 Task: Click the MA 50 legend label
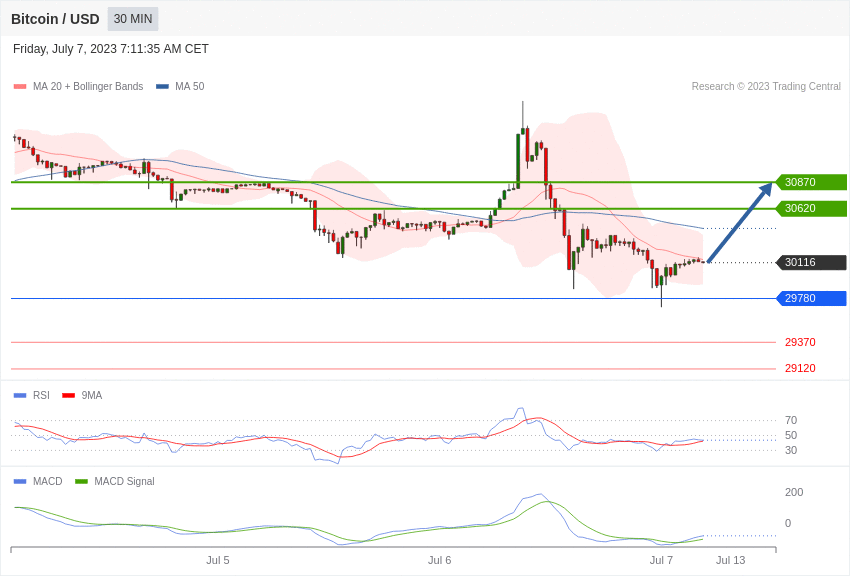[190, 86]
